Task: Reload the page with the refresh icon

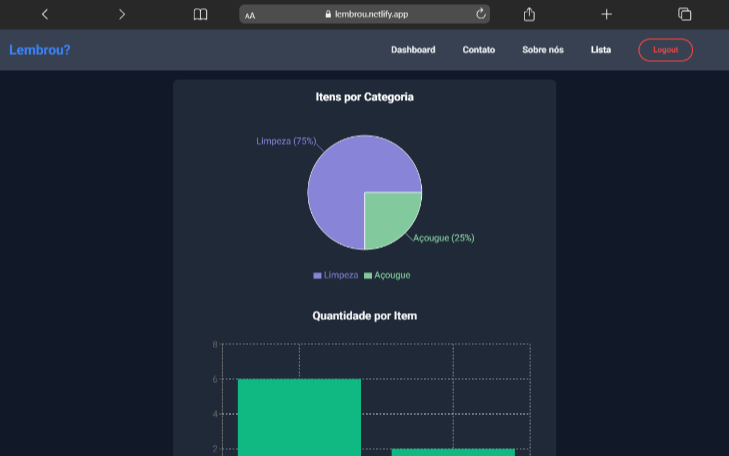Action: click(481, 14)
